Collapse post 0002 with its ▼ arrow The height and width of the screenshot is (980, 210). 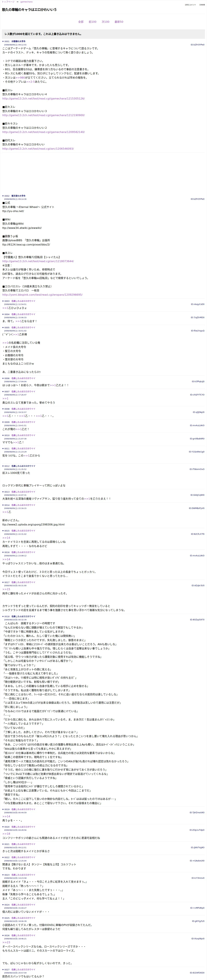3,196
